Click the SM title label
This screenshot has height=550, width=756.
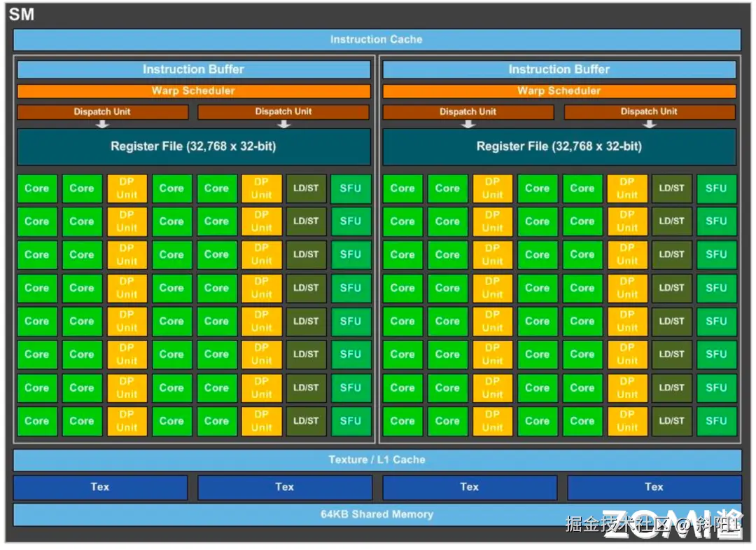(22, 15)
